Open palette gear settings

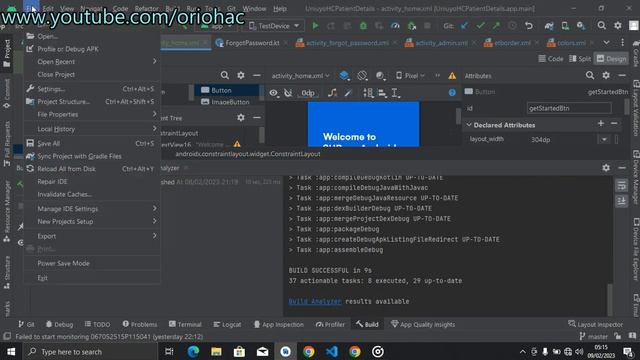click(x=241, y=75)
